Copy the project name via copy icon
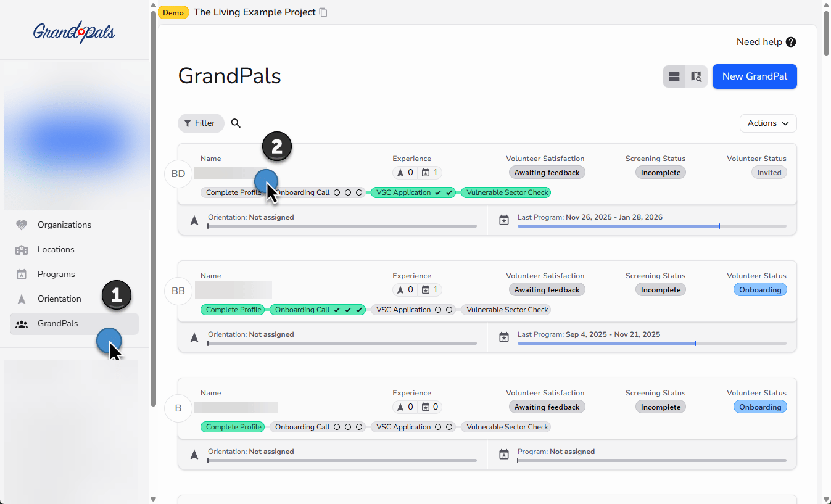Image resolution: width=831 pixels, height=504 pixels. click(x=323, y=12)
